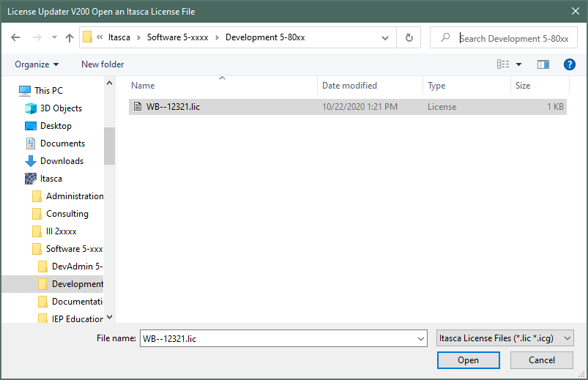Screen dimensions: 588x380
Task: Sort files by Date modified column
Action: pyautogui.click(x=349, y=86)
